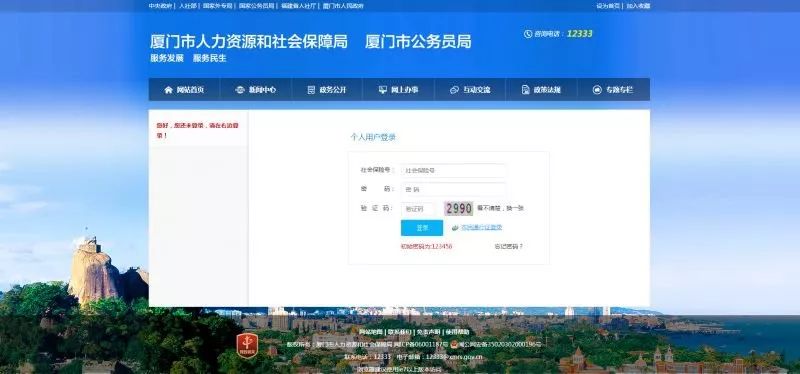Click the ICP record number text in footer

[x=421, y=344]
